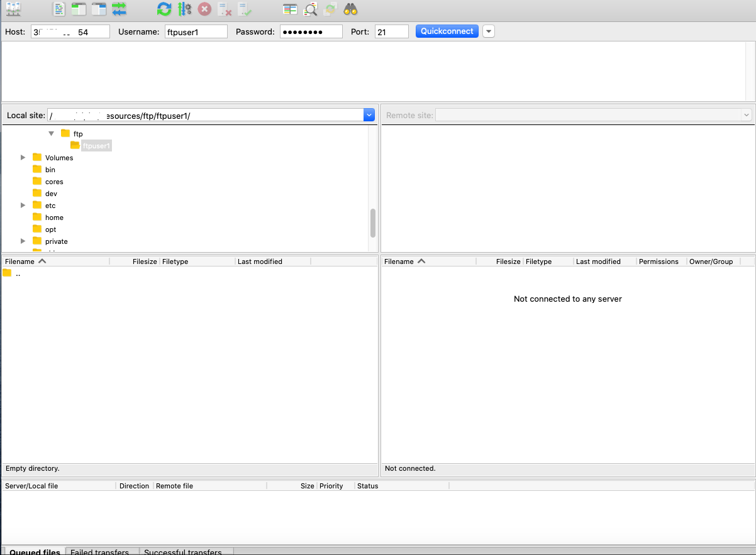Click the Status queue column header
This screenshot has height=555, width=756.
click(x=402, y=486)
